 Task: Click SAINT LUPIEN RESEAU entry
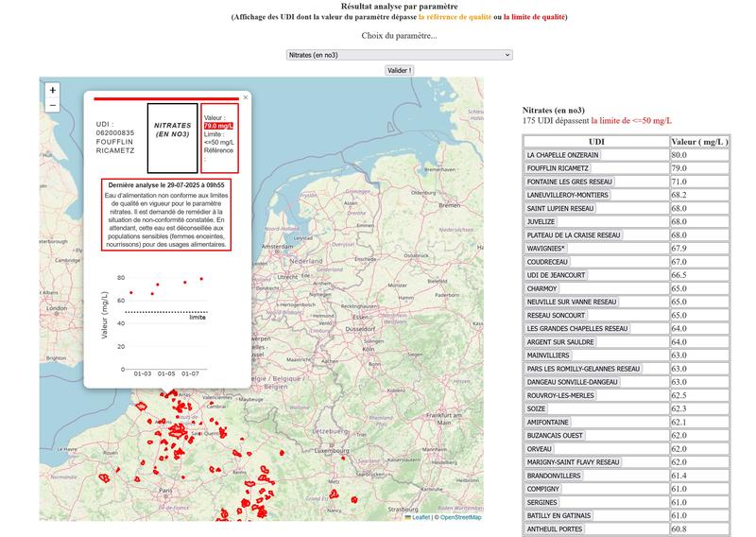tap(560, 208)
